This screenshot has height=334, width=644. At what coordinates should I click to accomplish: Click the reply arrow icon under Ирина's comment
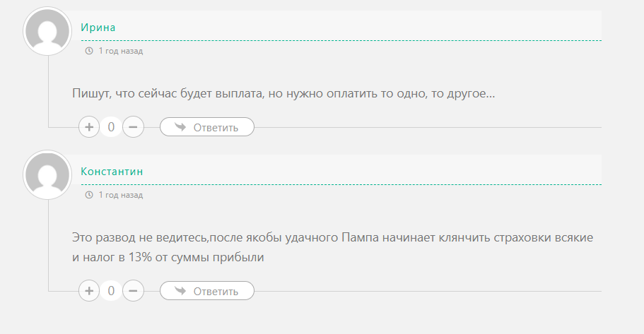[180, 127]
